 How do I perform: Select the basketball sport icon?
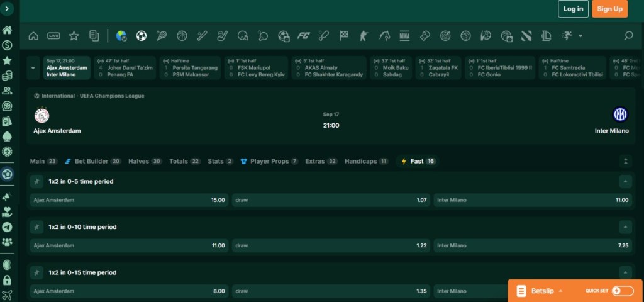tap(182, 36)
